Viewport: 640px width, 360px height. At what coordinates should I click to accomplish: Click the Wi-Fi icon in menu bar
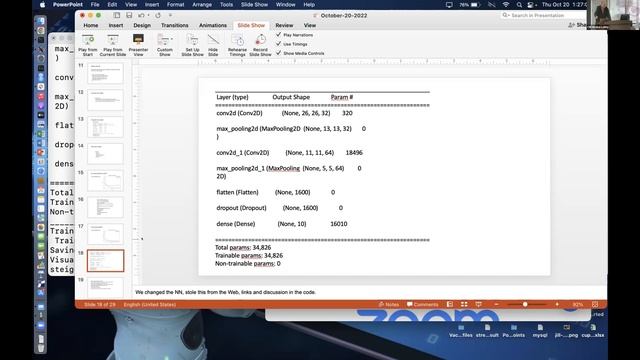tap(506, 5)
